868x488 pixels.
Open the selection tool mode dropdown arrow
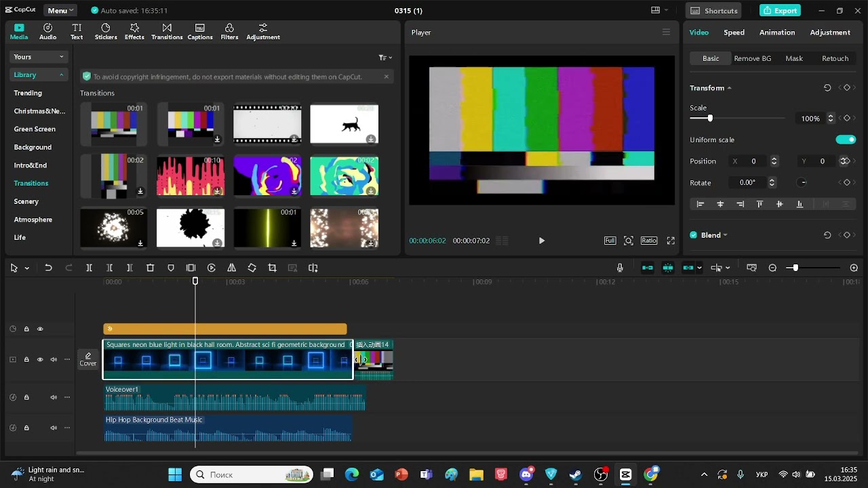pos(27,268)
